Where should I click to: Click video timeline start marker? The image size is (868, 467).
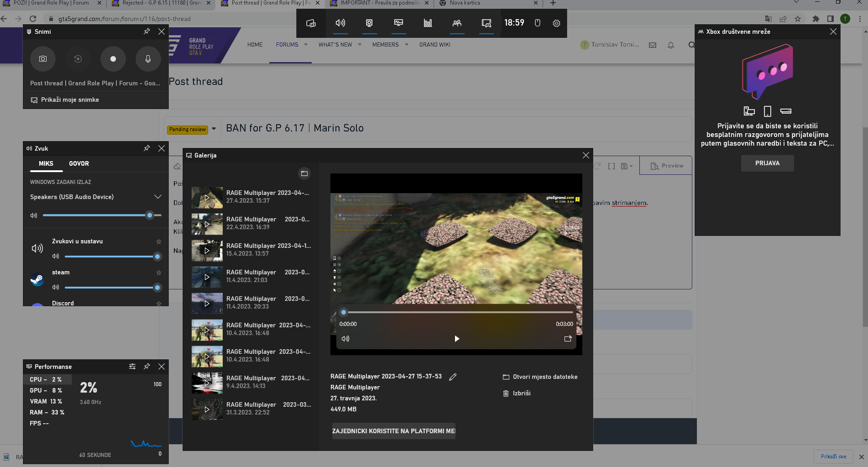[344, 312]
